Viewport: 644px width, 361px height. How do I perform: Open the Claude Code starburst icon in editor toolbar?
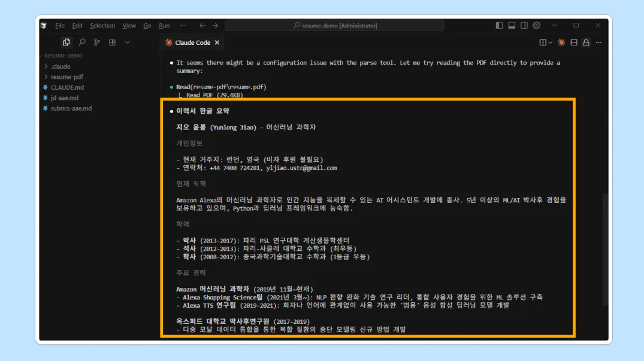(561, 42)
